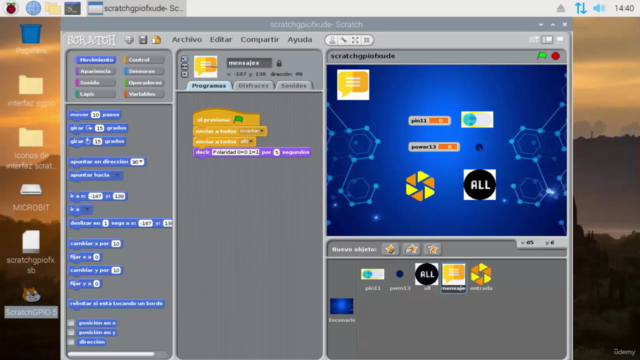This screenshot has height=360, width=640.
Task: Click the mensajes sprite name field
Action: click(249, 63)
